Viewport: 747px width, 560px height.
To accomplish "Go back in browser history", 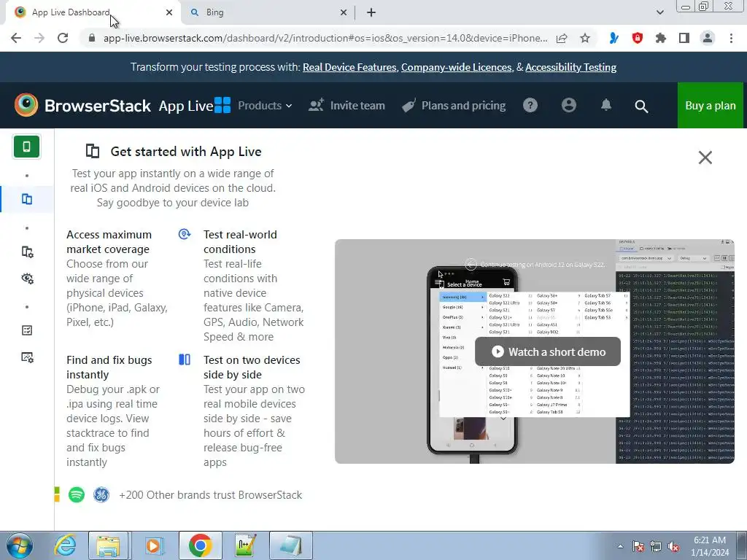I will coord(16,38).
